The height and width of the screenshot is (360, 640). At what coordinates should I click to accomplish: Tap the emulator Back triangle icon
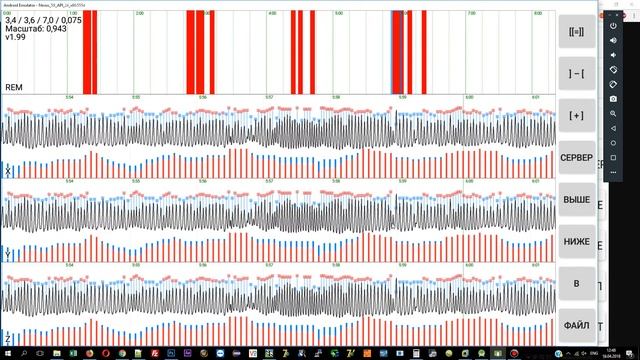tap(613, 129)
